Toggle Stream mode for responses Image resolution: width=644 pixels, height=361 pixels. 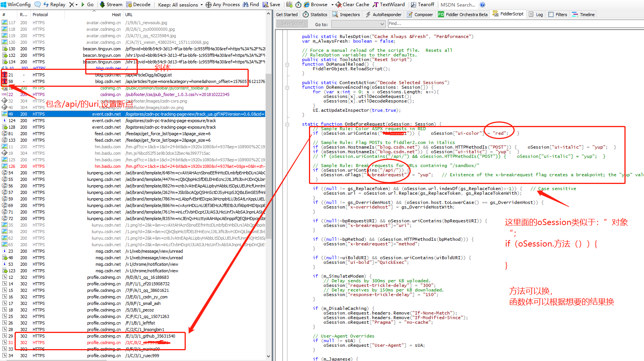click(x=111, y=5)
